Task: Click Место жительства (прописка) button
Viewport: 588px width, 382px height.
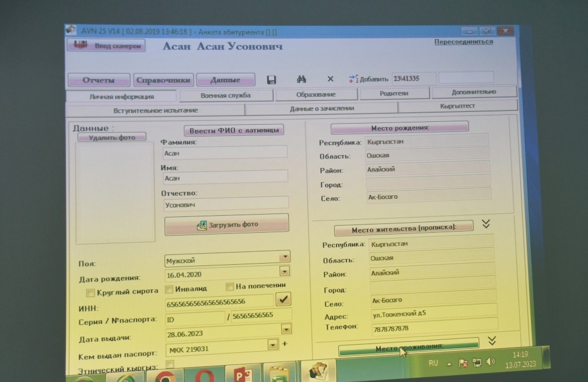Action: click(404, 229)
